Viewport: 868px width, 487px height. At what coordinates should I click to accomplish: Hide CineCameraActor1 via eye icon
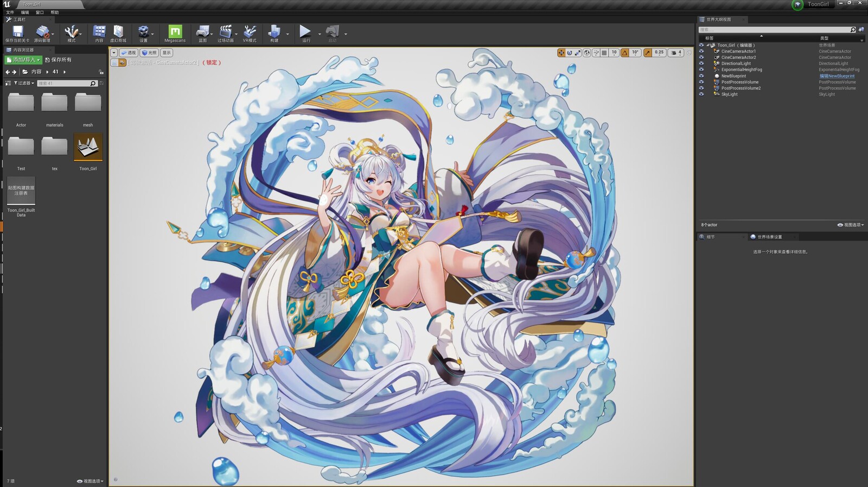[701, 51]
